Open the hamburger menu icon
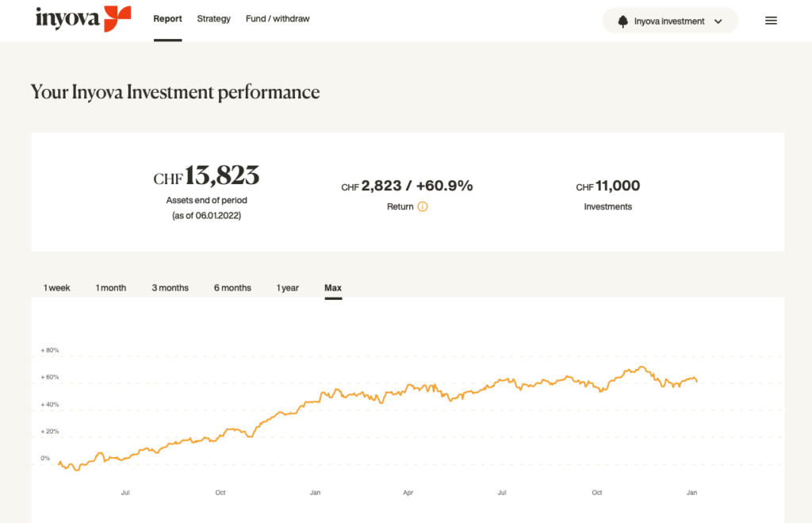The image size is (812, 523). [771, 21]
